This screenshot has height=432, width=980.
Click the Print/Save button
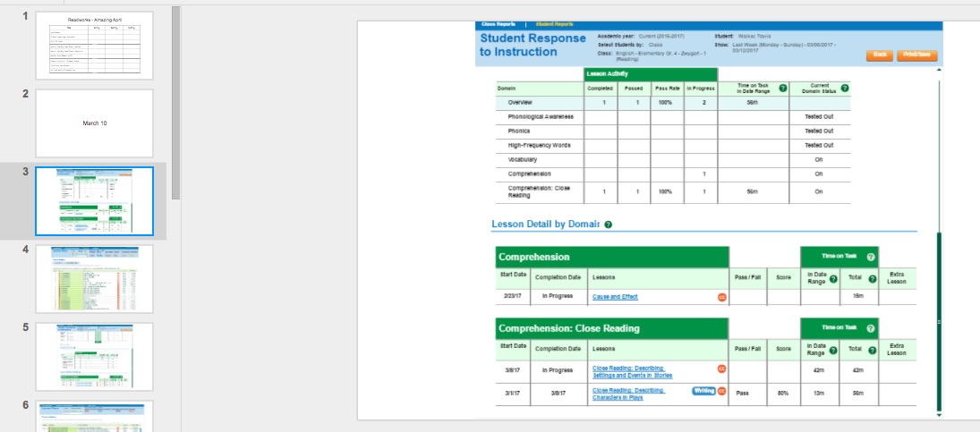click(917, 55)
